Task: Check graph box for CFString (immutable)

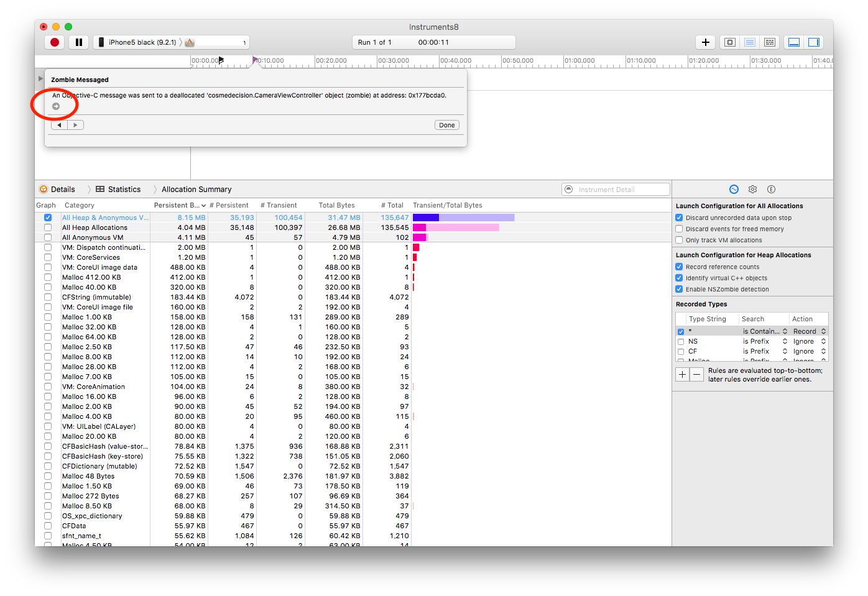Action: tap(48, 297)
